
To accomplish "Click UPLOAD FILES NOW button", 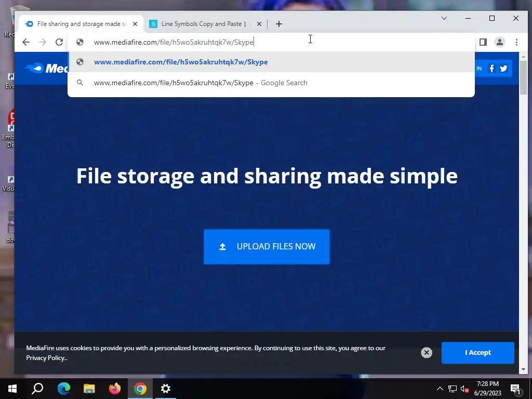I will (x=267, y=247).
